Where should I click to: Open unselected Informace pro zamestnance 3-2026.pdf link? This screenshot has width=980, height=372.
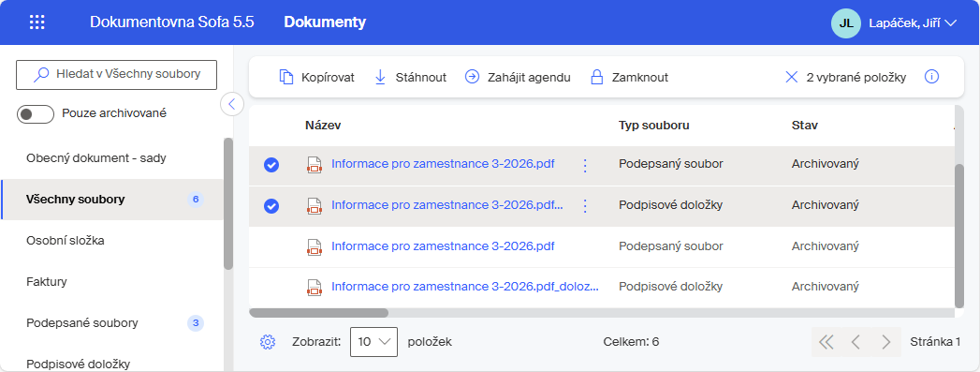pos(443,246)
